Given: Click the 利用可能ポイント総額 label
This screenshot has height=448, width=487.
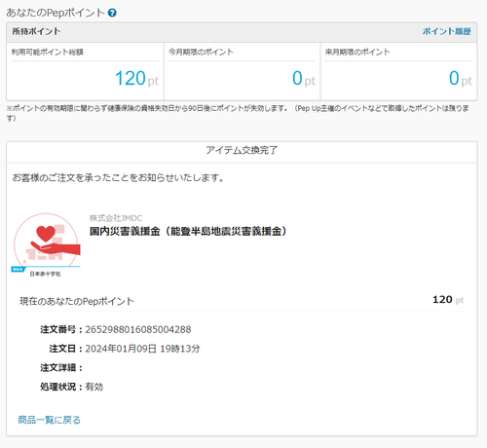Looking at the screenshot, I should pos(48,52).
